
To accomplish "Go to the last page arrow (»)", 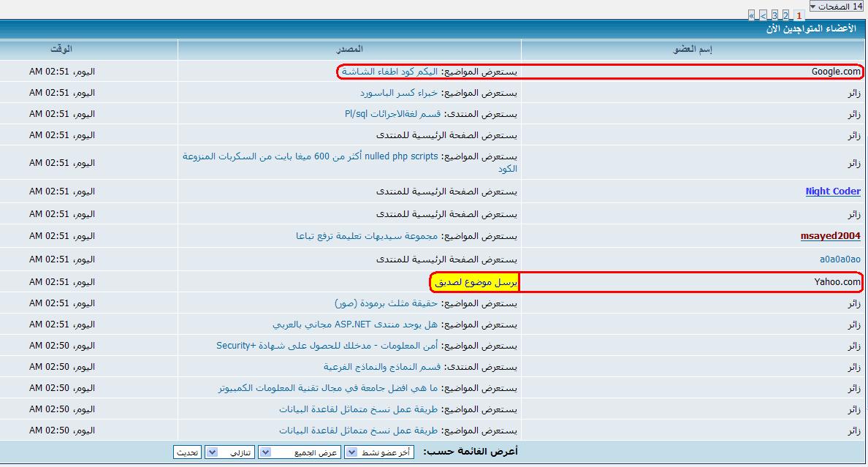I will [x=751, y=15].
